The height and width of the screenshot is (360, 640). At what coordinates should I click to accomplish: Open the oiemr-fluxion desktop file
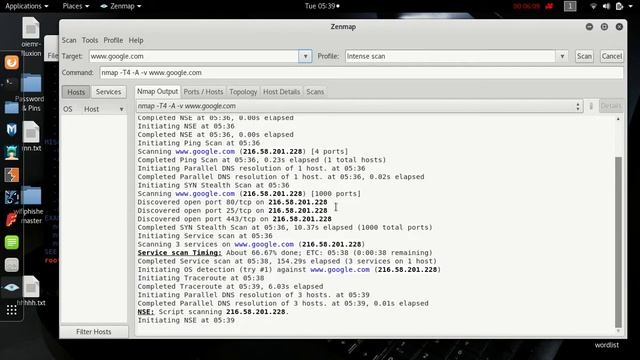click(x=31, y=37)
